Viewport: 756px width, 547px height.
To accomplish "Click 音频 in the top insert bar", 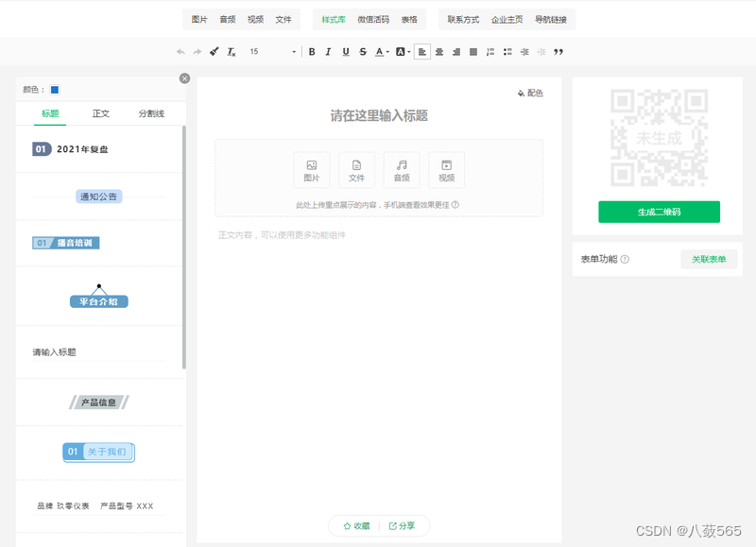I will click(x=228, y=19).
